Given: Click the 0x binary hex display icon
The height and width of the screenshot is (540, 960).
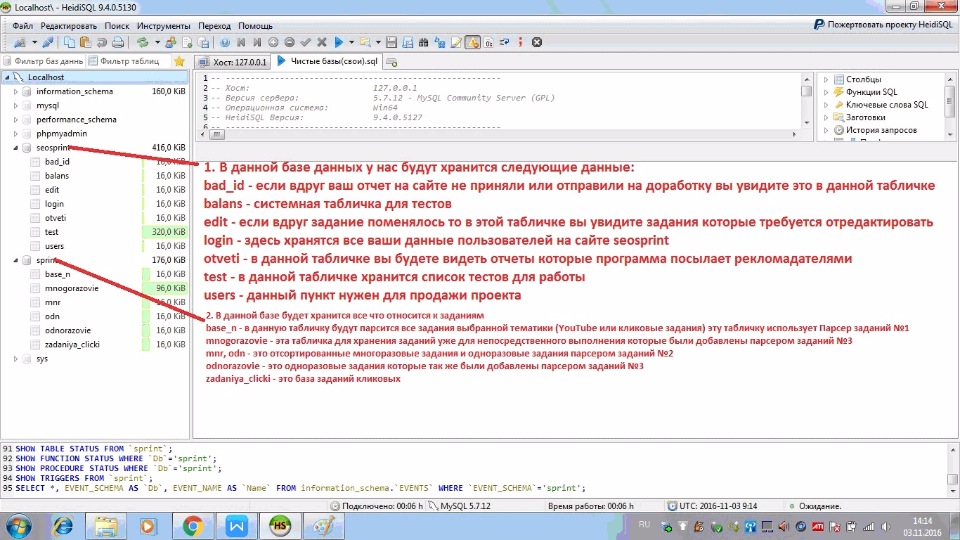Looking at the screenshot, I should (x=489, y=42).
